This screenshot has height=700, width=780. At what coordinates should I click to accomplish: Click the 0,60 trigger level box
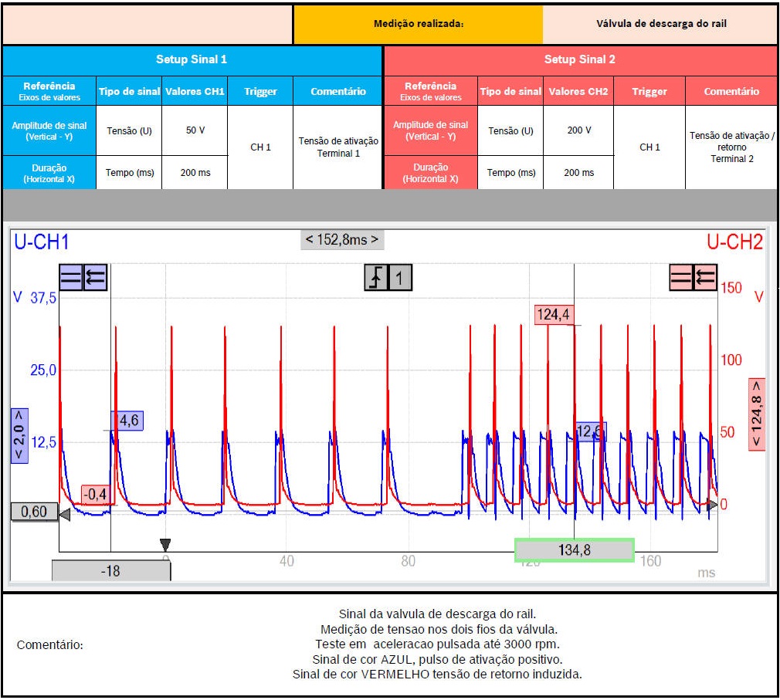click(34, 512)
